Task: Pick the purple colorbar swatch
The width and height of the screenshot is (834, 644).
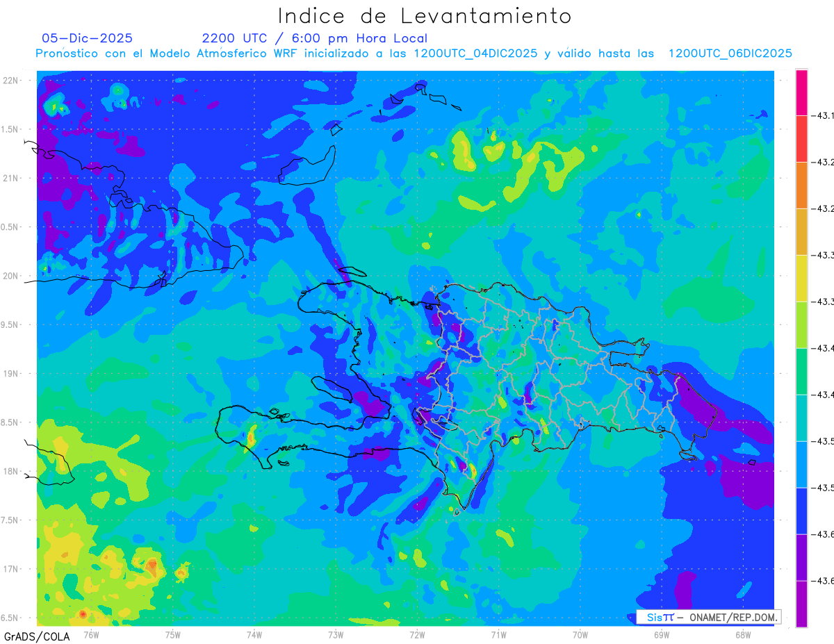Action: tap(801, 558)
